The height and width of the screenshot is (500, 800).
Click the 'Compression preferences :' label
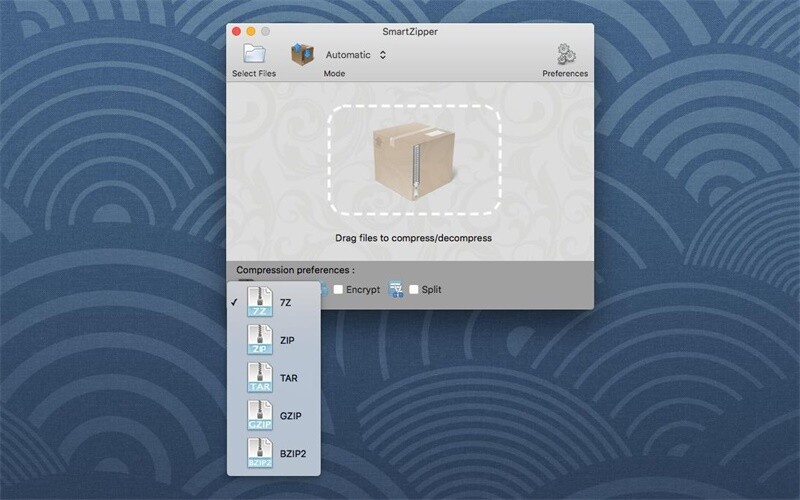[x=295, y=270]
